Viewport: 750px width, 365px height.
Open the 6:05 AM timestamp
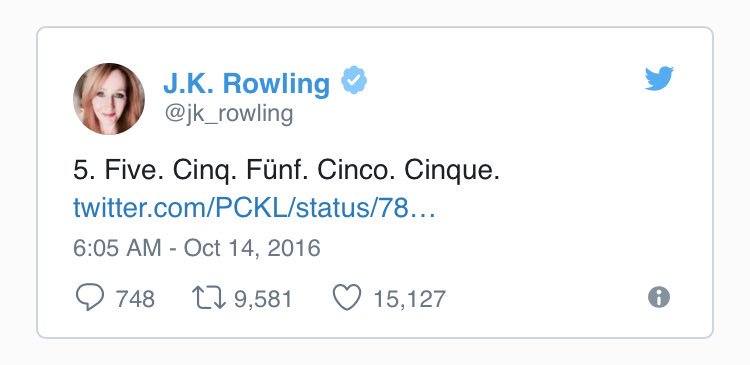pyautogui.click(x=117, y=248)
